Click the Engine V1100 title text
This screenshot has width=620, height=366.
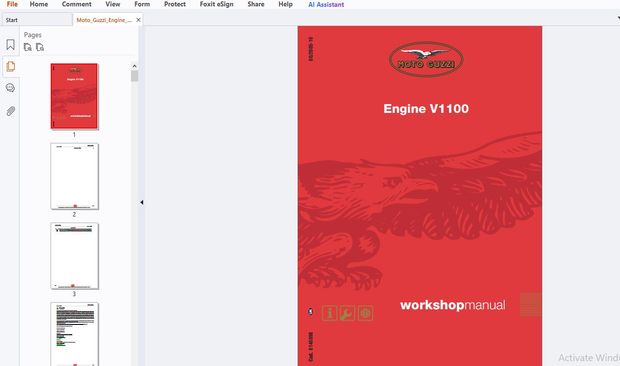[x=426, y=109]
